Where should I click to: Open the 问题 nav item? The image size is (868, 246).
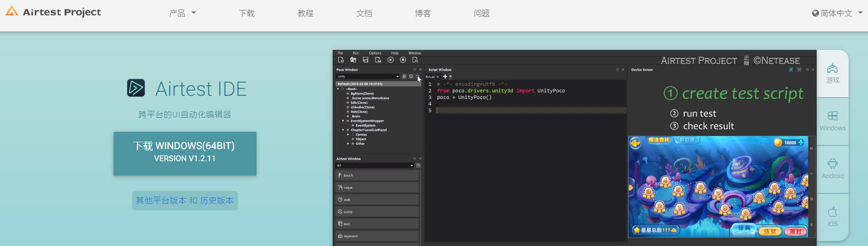482,13
